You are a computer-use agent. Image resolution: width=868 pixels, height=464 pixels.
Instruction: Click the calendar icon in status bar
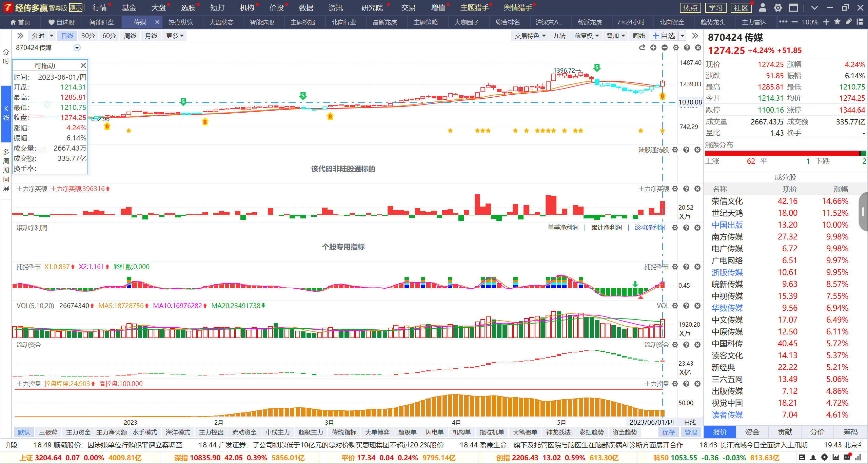coord(802,458)
